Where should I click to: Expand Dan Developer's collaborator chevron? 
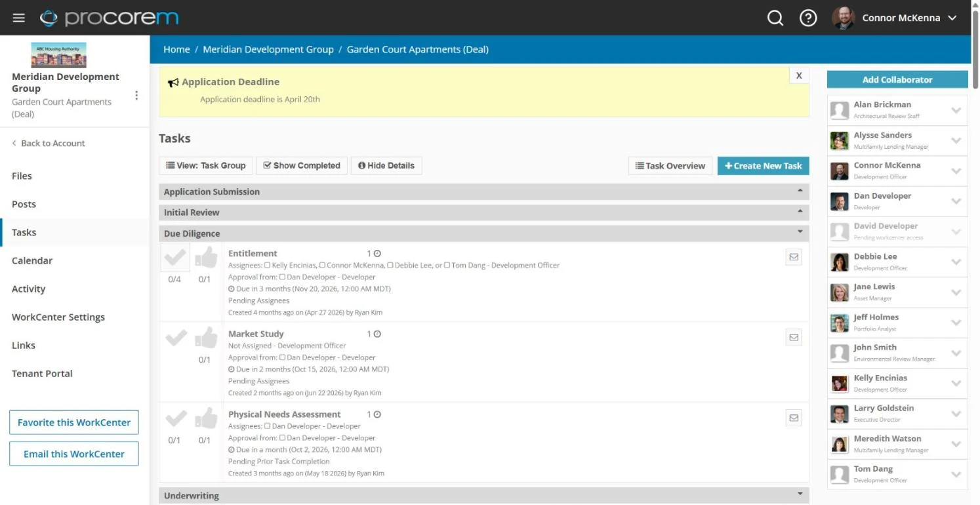(956, 201)
